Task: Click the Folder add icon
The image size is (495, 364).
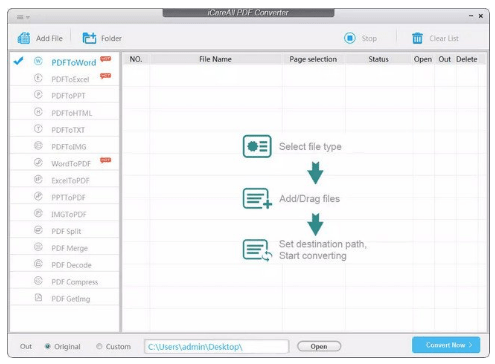Action: click(89, 38)
